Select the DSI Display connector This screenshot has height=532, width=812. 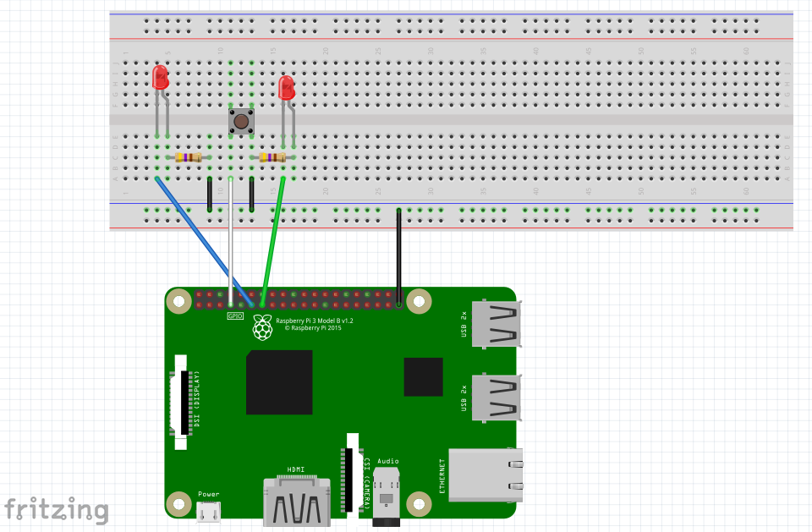pyautogui.click(x=182, y=398)
